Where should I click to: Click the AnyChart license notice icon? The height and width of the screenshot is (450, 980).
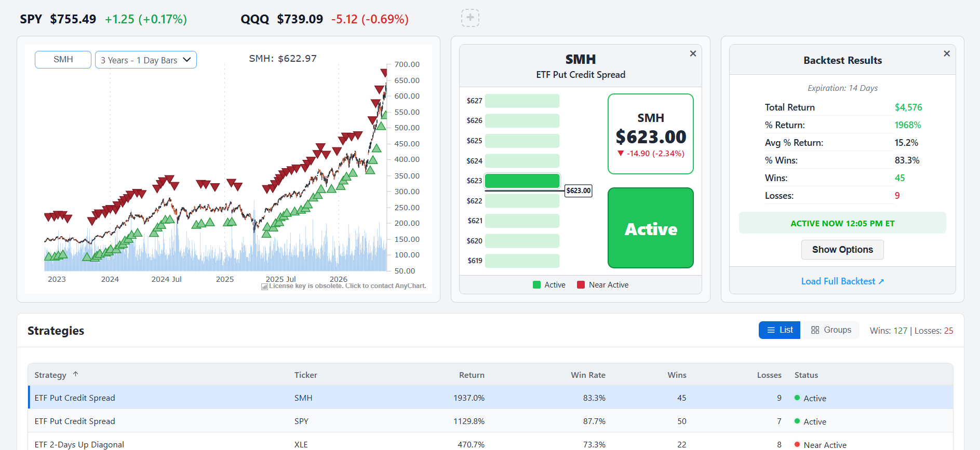264,287
